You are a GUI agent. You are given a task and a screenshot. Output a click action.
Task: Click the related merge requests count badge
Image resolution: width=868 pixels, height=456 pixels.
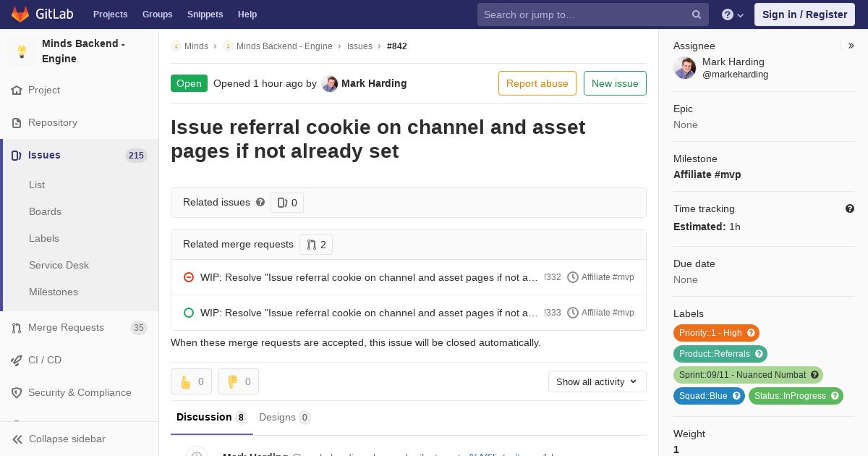coord(316,245)
